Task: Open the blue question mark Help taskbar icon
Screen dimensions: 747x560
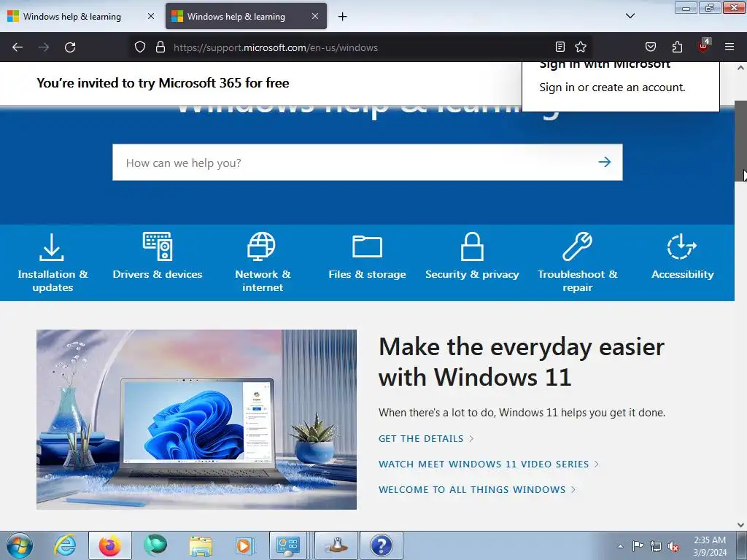Action: [x=381, y=545]
